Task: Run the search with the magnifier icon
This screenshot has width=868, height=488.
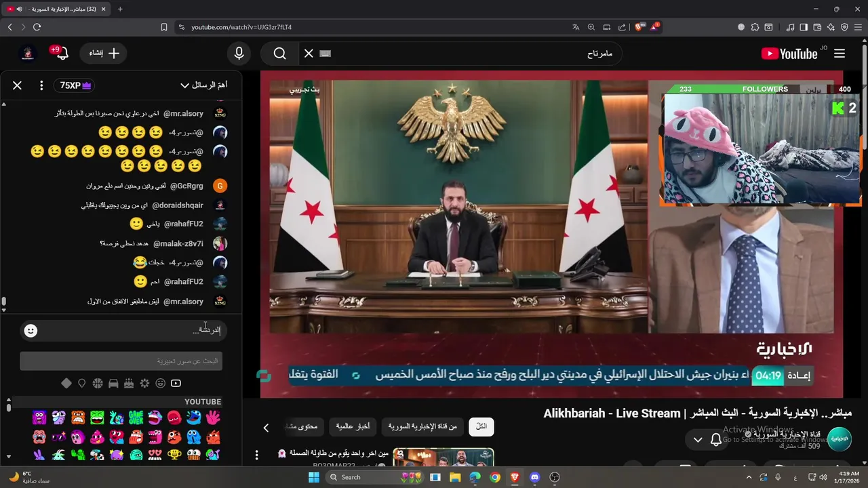Action: pyautogui.click(x=280, y=54)
